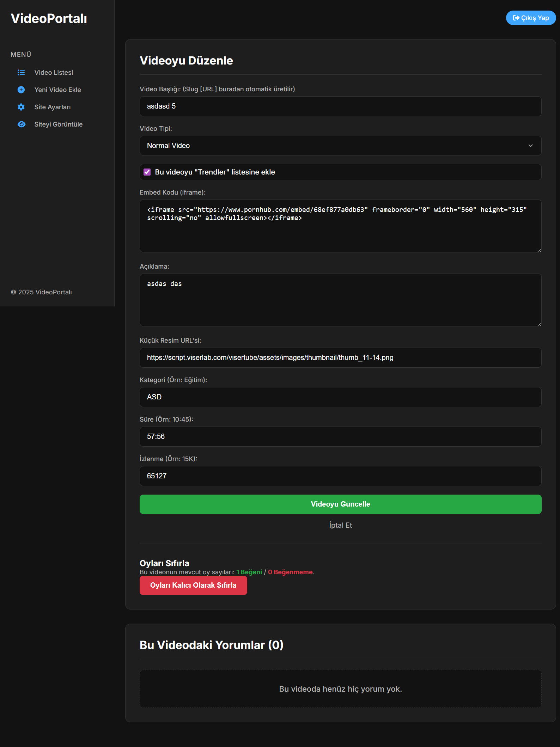This screenshot has height=747, width=560.
Task: Click the Video Listesi list icon
Action: click(21, 73)
